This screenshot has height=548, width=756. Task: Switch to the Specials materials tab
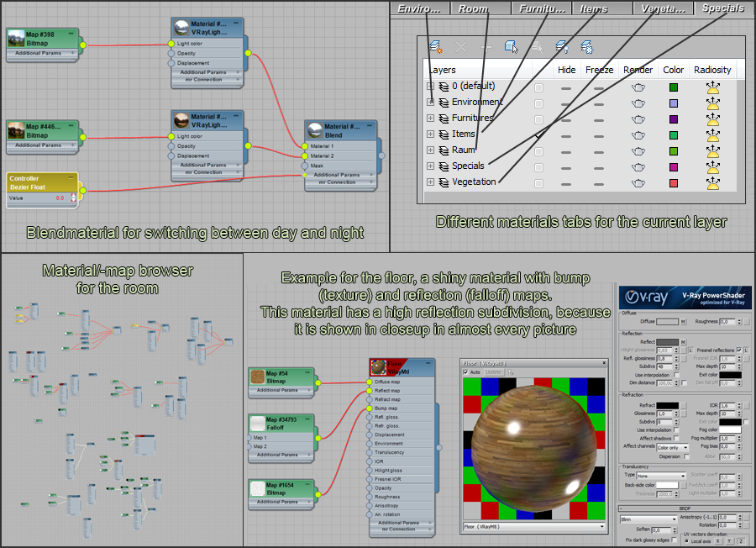pyautogui.click(x=722, y=8)
